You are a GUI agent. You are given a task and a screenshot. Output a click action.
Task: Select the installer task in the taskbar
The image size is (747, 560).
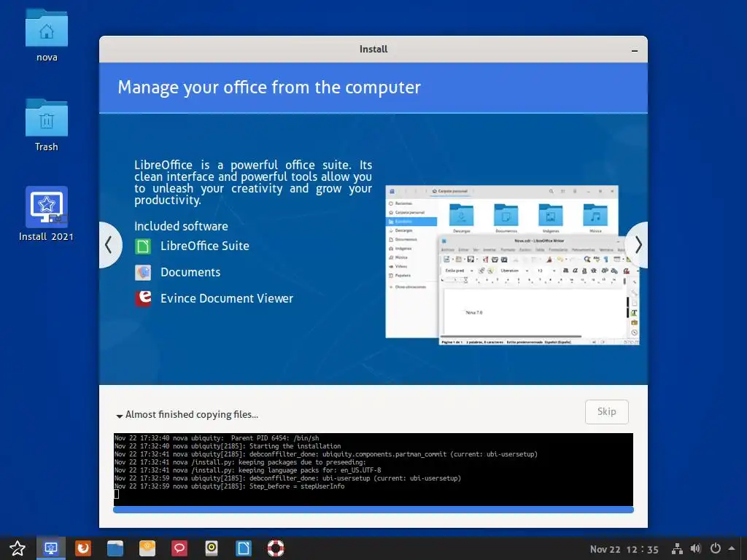[51, 548]
